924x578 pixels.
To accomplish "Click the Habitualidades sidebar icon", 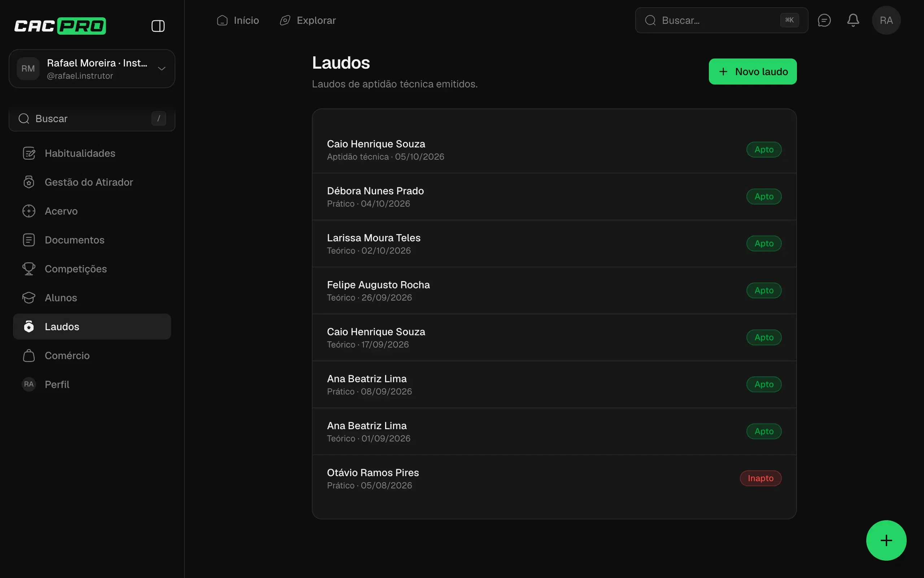I will click(x=29, y=153).
